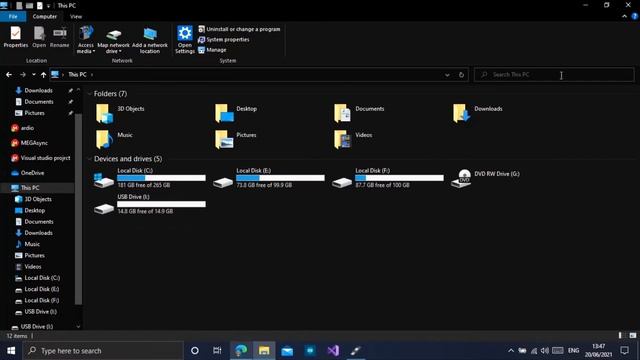Select the Music folder icon
Image resolution: width=640 pixels, height=360 pixels.
[x=104, y=139]
